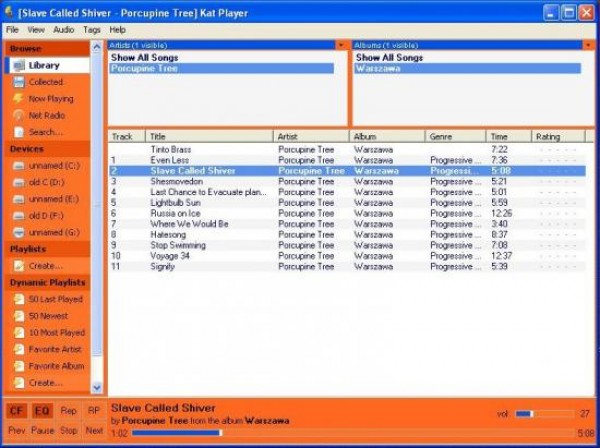Open the Audio menu

point(64,30)
